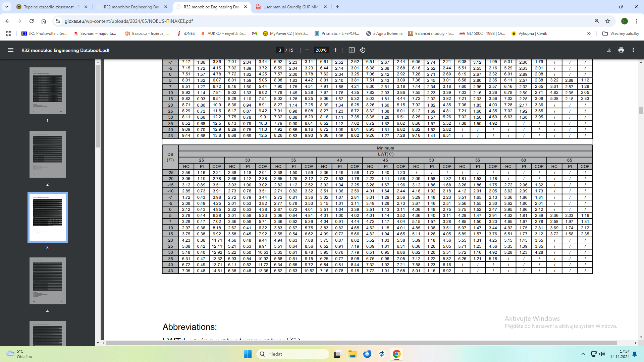Image resolution: width=644 pixels, height=362 pixels.
Task: Open browser zoom magnifier icon
Action: tap(597, 21)
